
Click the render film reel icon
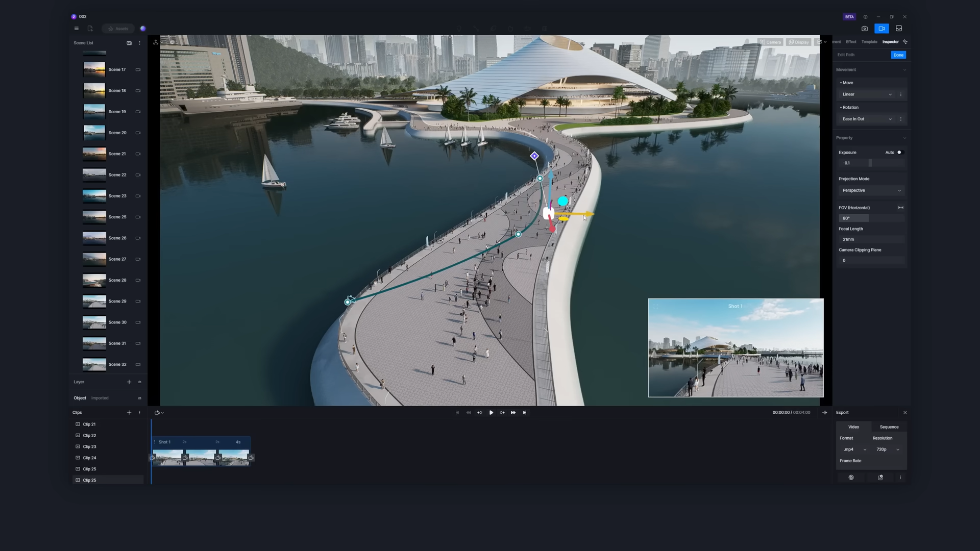tap(851, 478)
